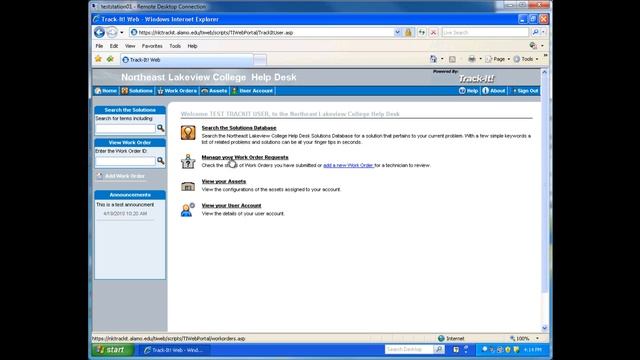Screen dimensions: 640x360
Task: Open the View menu
Action: coord(130,46)
